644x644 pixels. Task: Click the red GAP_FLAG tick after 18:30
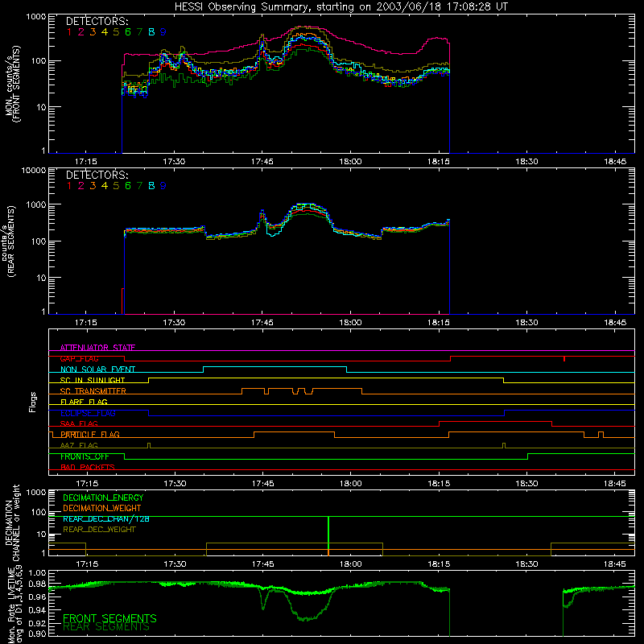point(564,359)
